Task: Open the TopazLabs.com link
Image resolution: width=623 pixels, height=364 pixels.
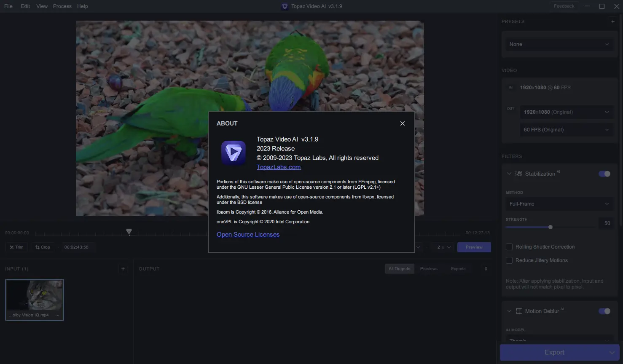Action: (279, 167)
